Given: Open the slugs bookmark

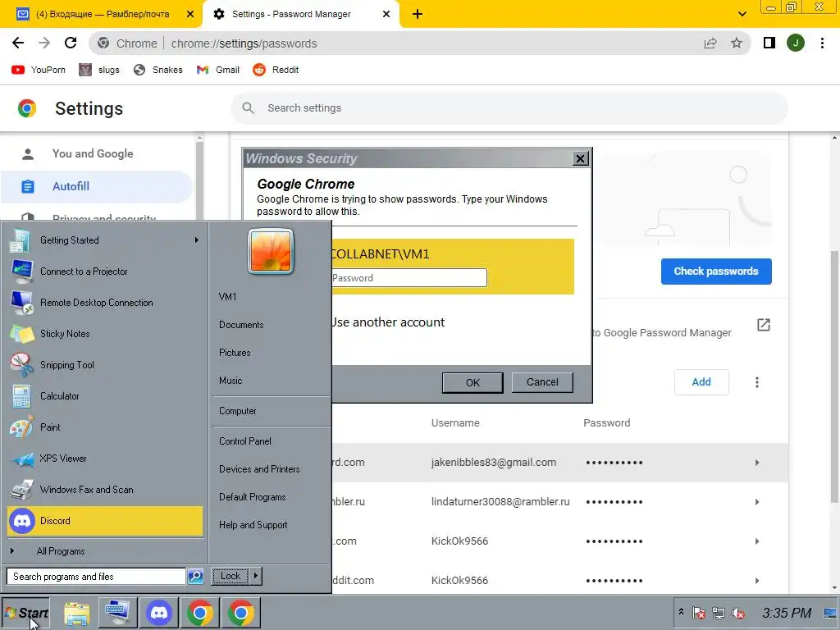Looking at the screenshot, I should [x=99, y=70].
